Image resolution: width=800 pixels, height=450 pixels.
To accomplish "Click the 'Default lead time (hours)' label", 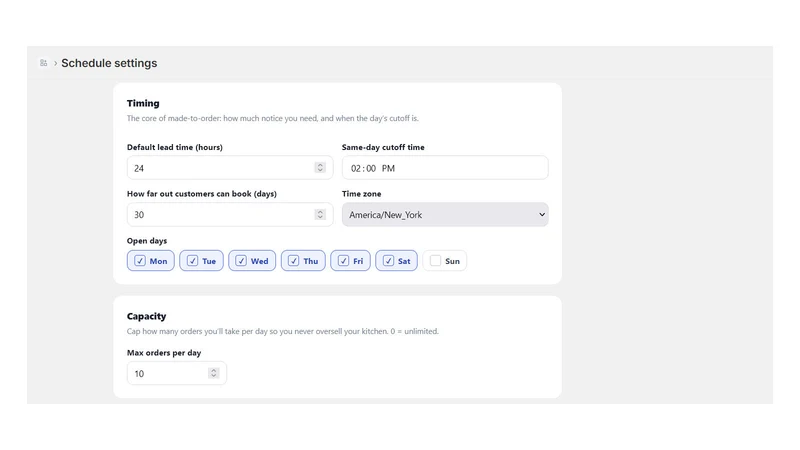I will coord(174,147).
